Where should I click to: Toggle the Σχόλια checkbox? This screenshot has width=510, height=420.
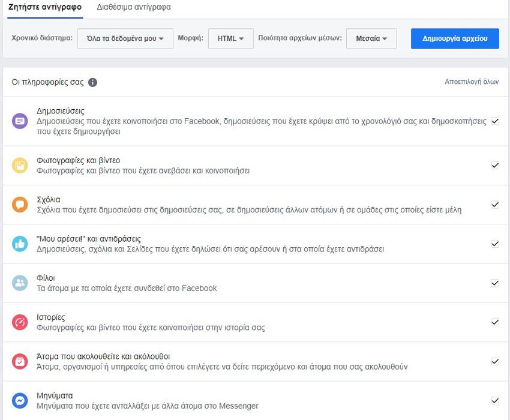tap(495, 205)
